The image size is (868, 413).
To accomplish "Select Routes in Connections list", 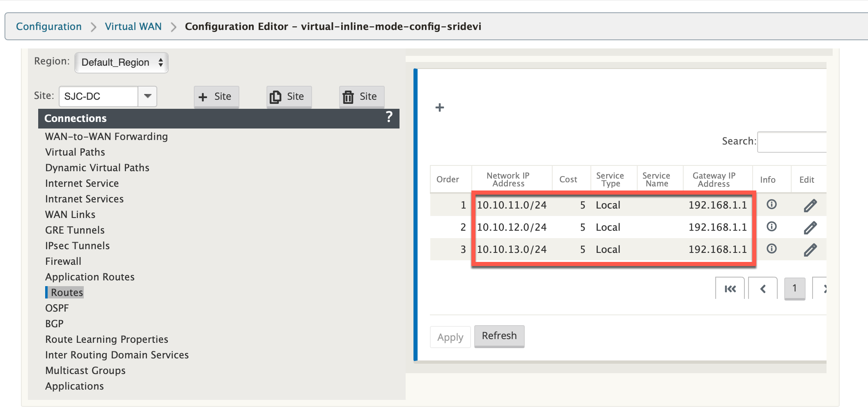I will (67, 292).
